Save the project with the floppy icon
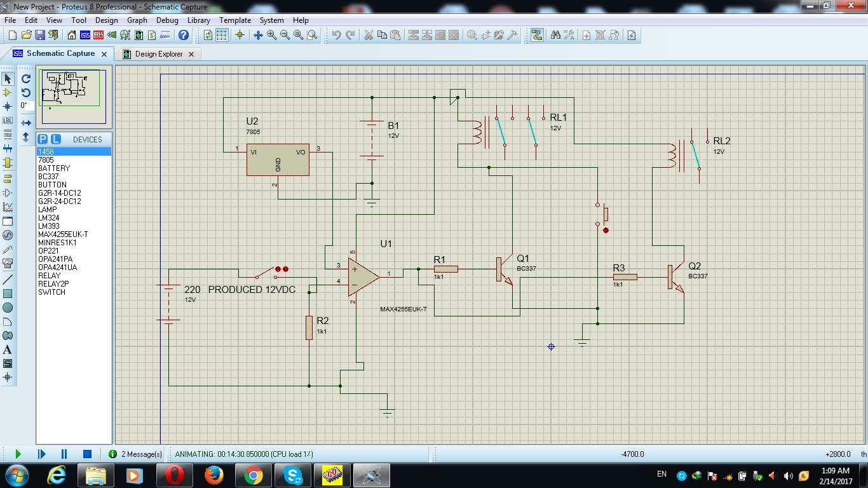This screenshot has height=488, width=868. pyautogui.click(x=39, y=35)
